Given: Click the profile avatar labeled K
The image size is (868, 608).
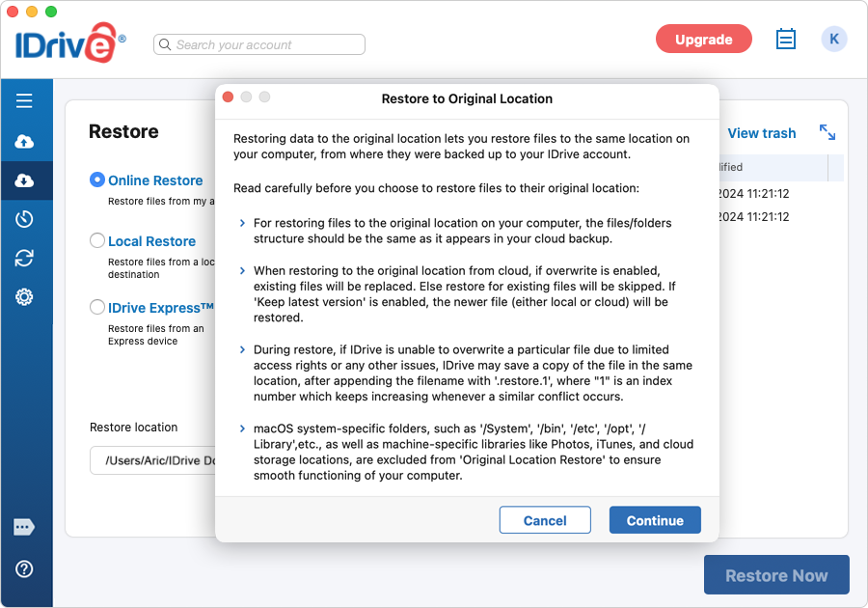Looking at the screenshot, I should click(834, 40).
